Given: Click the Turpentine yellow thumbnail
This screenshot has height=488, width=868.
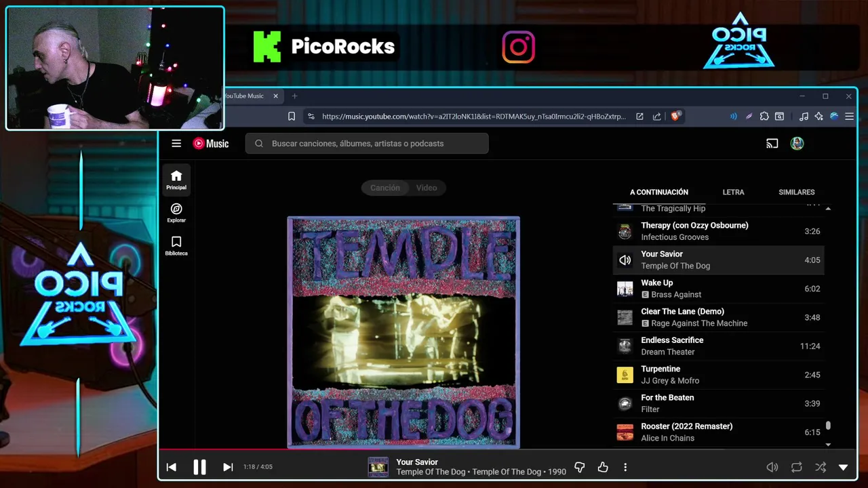Looking at the screenshot, I should click(x=625, y=375).
